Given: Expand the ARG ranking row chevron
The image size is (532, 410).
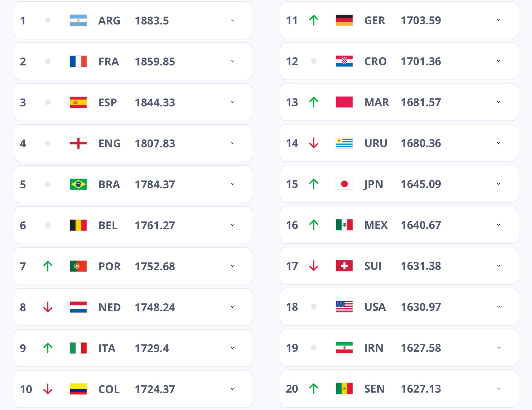Looking at the screenshot, I should [232, 20].
